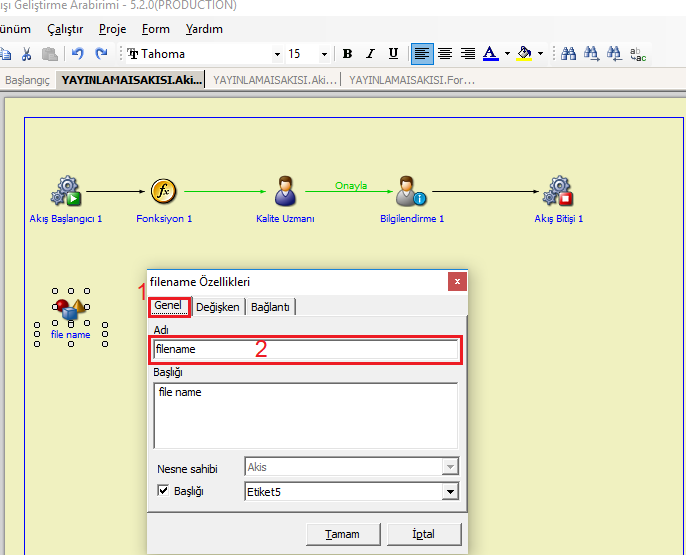Open the Proje menu

112,29
